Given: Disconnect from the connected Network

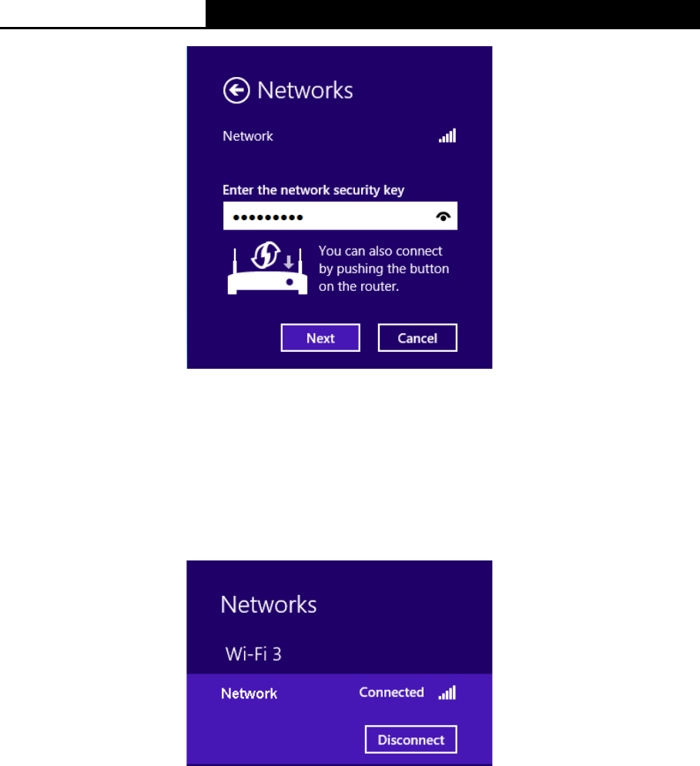Looking at the screenshot, I should pyautogui.click(x=411, y=740).
